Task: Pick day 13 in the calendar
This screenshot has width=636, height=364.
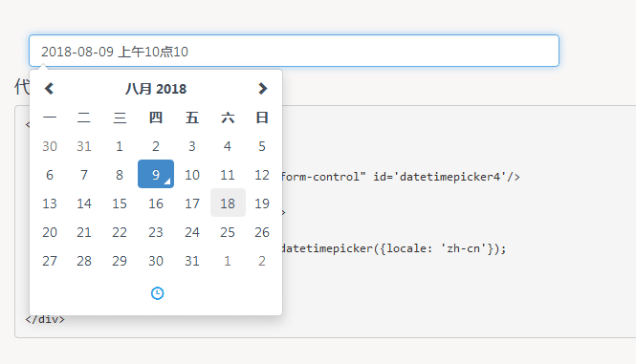Action: coord(50,203)
